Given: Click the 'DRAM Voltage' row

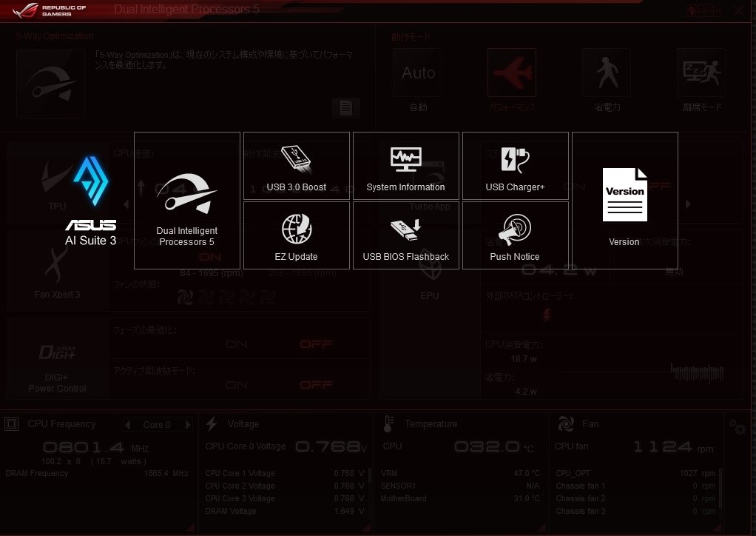Looking at the screenshot, I should (285, 511).
